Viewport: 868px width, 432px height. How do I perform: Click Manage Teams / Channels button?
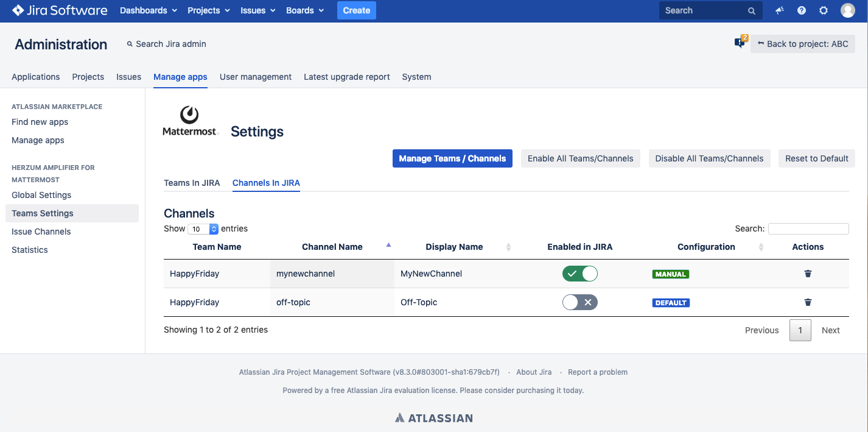452,158
